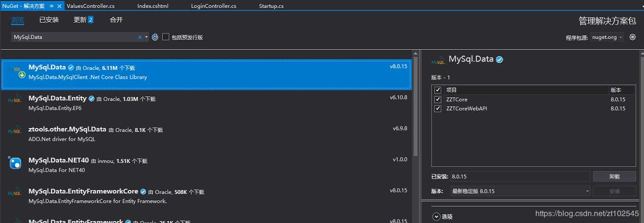The width and height of the screenshot is (644, 223).
Task: Pin the NuGet solution tab
Action: (x=52, y=6)
